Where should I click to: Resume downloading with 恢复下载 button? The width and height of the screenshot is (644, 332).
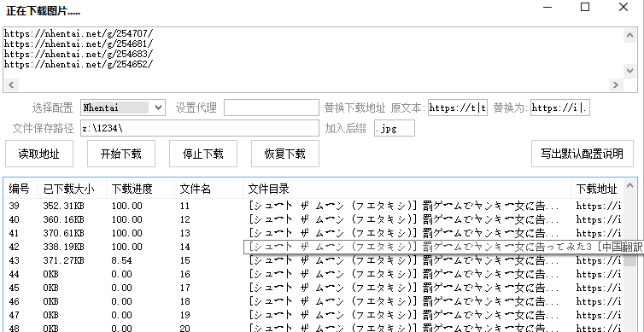(285, 154)
